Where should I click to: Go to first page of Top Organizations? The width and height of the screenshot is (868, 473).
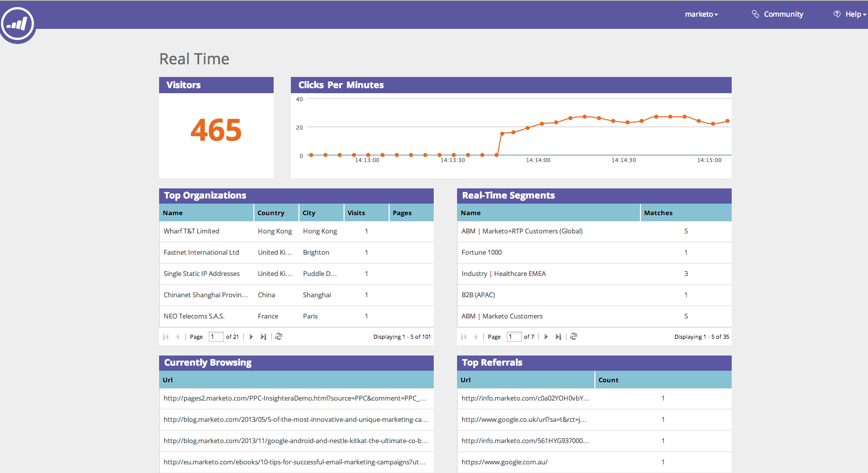166,337
